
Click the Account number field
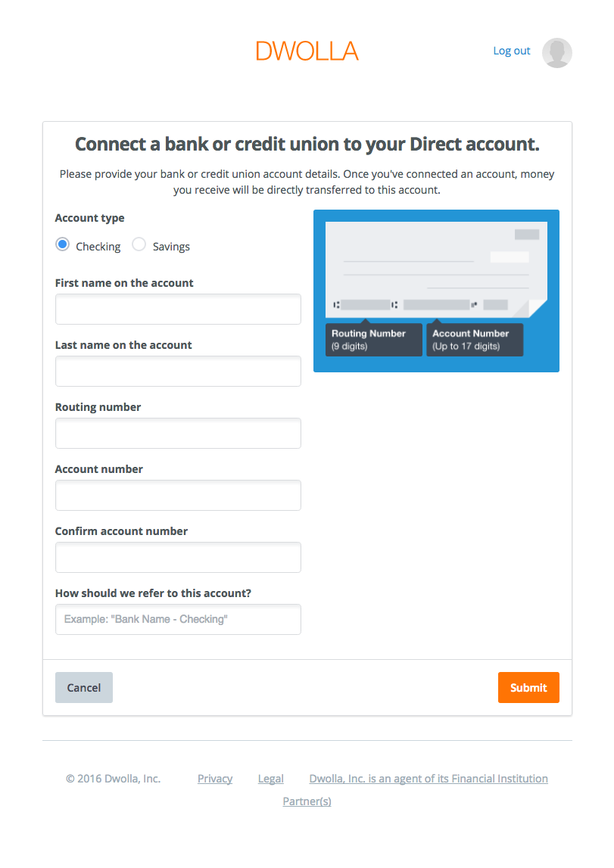(x=178, y=496)
